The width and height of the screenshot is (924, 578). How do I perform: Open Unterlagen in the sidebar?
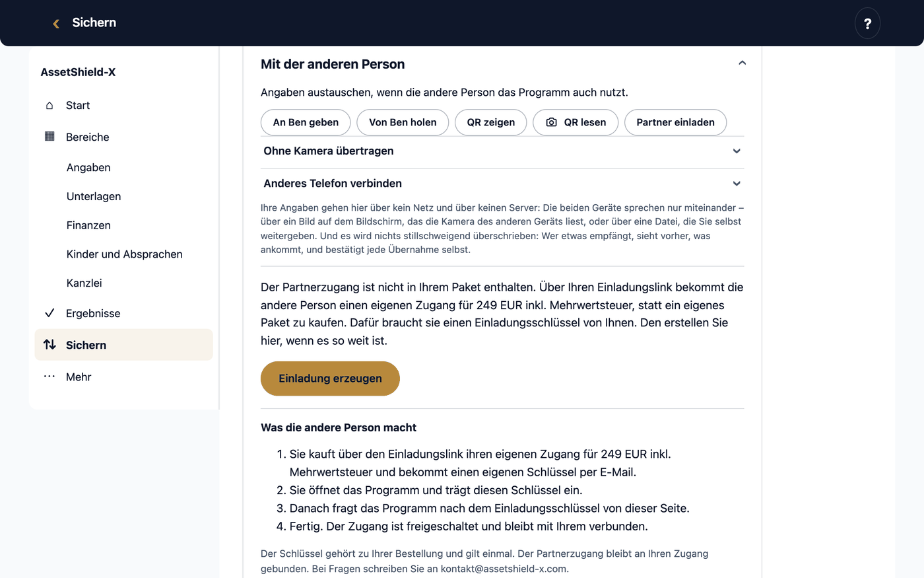94,196
